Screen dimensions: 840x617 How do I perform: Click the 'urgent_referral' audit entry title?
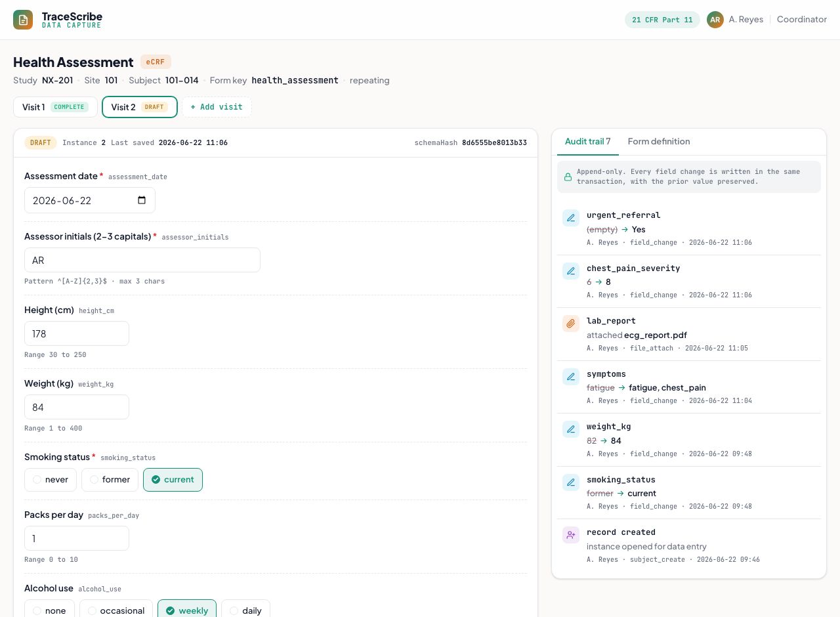click(623, 215)
